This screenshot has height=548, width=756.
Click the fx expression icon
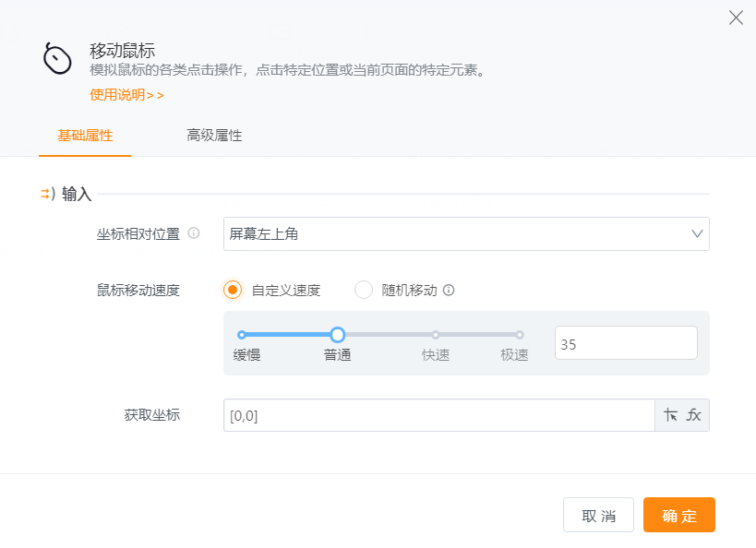694,415
